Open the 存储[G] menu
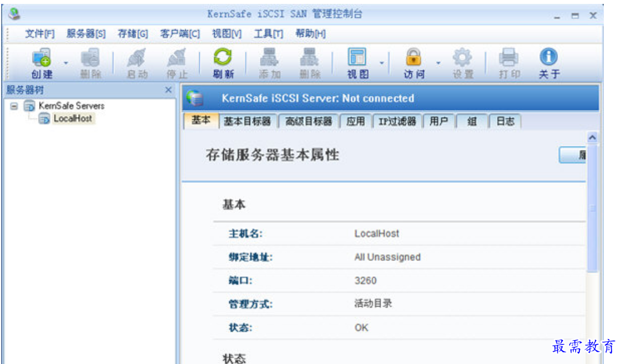This screenshot has height=364, width=620. click(132, 34)
